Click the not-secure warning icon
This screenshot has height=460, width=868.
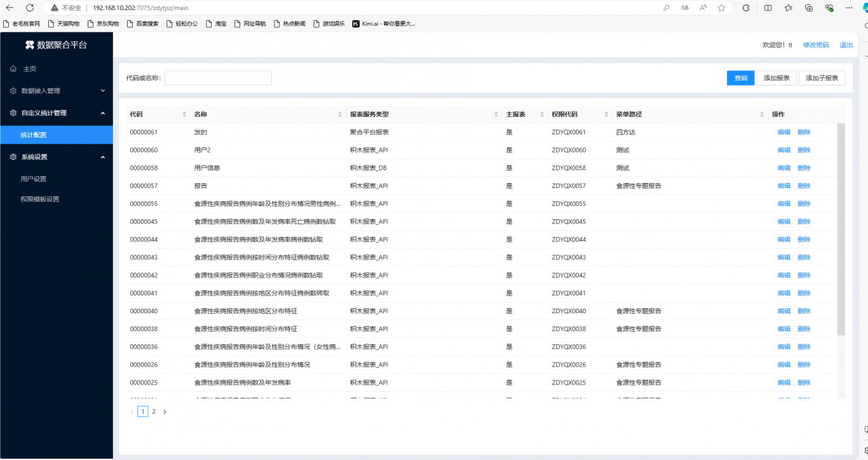point(55,8)
